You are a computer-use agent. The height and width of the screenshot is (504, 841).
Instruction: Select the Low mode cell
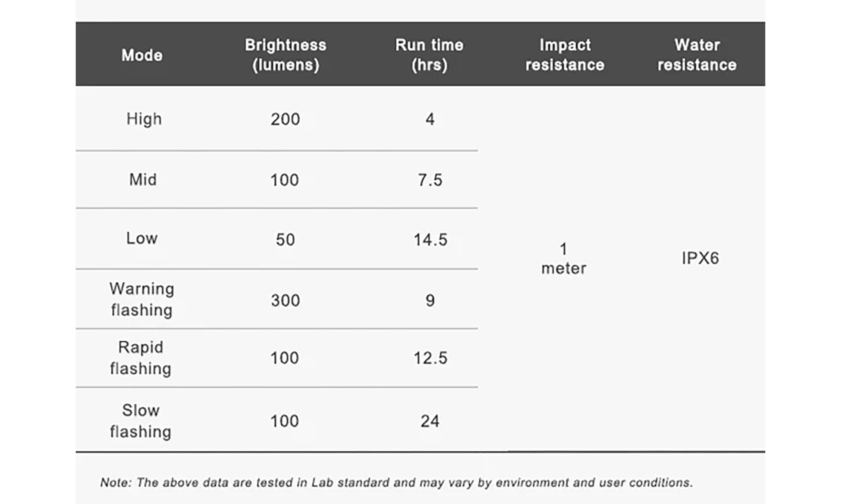pos(142,238)
